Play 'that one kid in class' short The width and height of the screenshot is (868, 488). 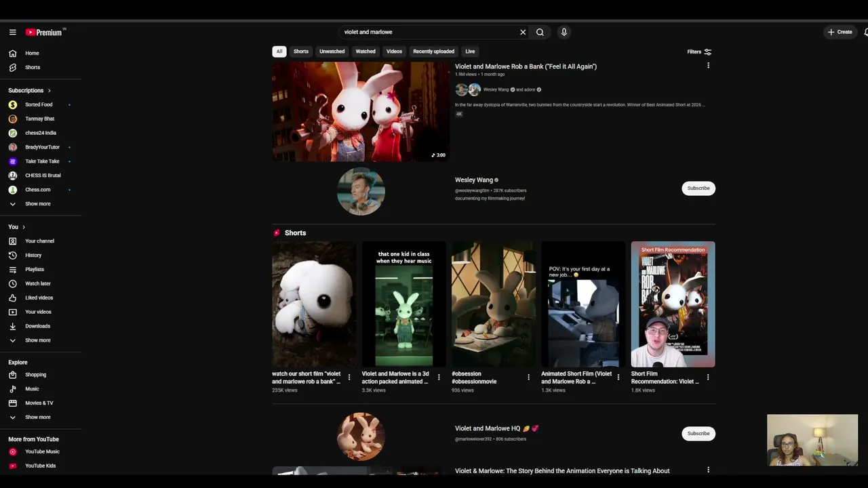(x=403, y=304)
